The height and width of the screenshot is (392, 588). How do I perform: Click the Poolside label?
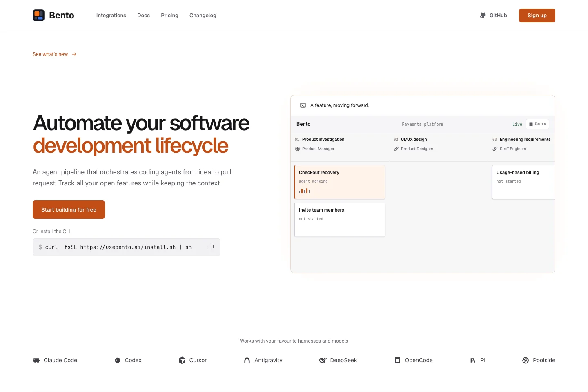[544, 360]
